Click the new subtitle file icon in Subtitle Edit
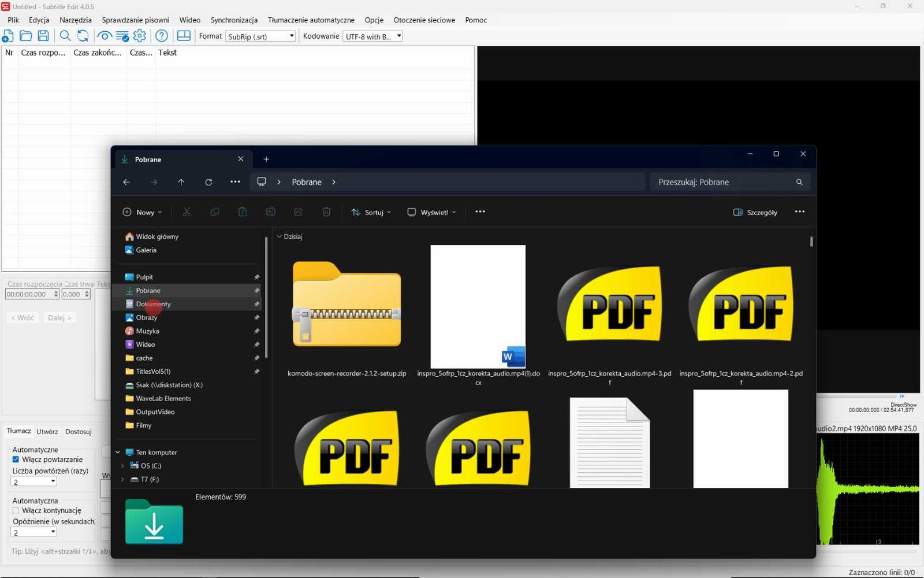This screenshot has width=924, height=578. point(8,36)
